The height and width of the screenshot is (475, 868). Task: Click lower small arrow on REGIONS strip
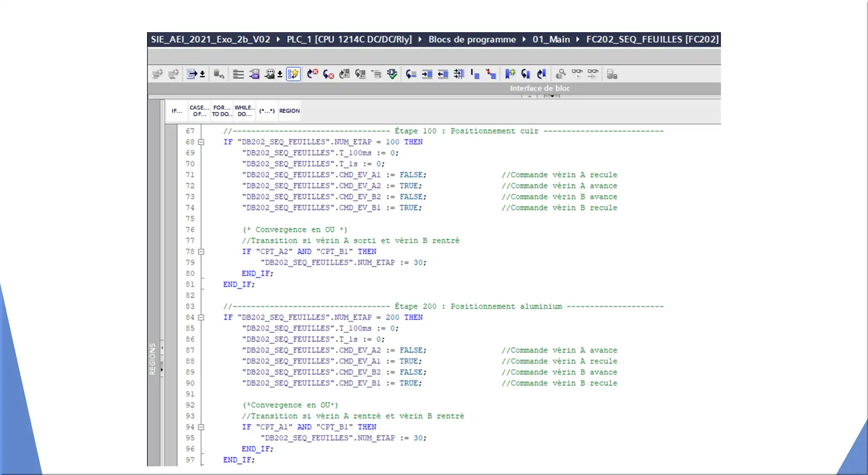click(x=162, y=370)
